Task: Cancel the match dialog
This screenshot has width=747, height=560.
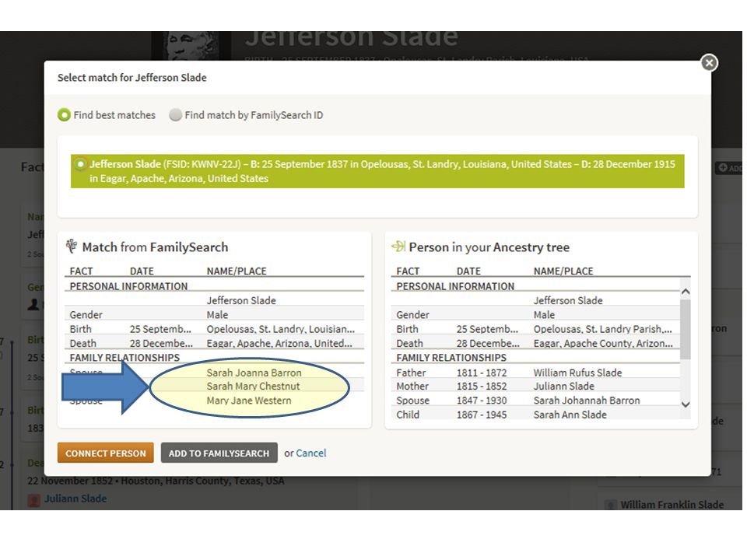Action: click(310, 453)
